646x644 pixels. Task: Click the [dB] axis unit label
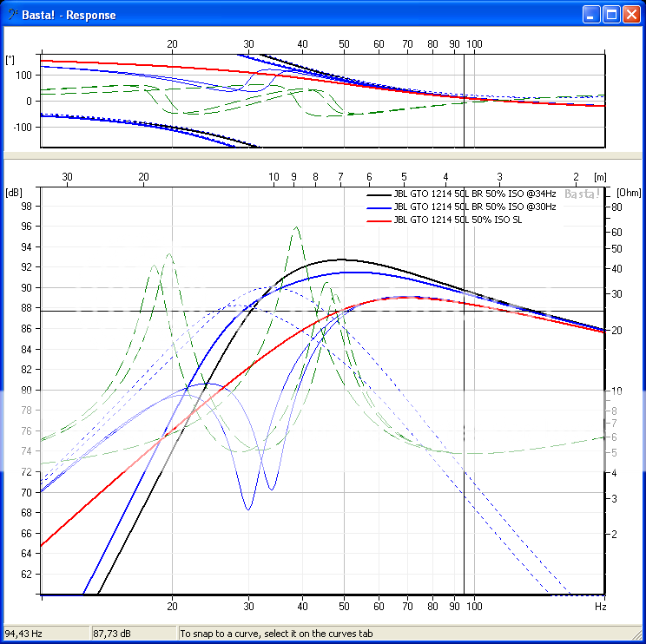point(13,192)
